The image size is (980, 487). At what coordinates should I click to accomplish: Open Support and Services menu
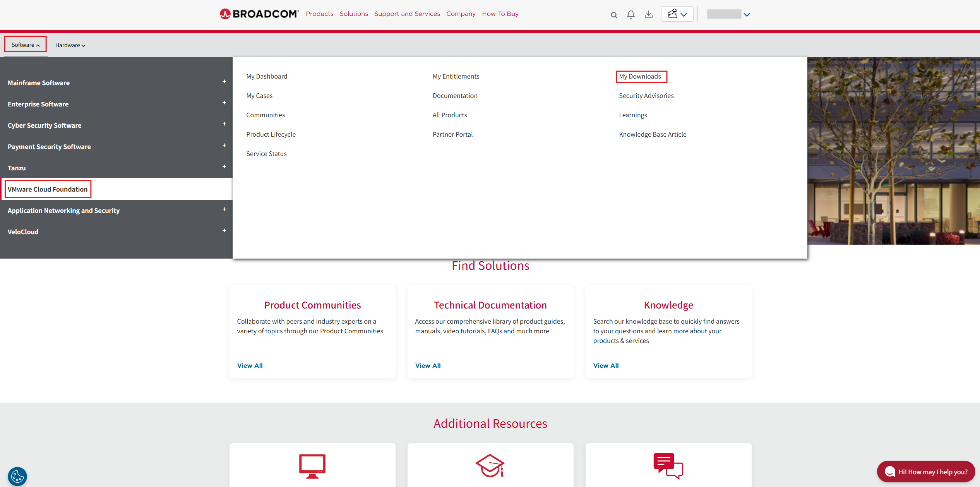point(407,14)
